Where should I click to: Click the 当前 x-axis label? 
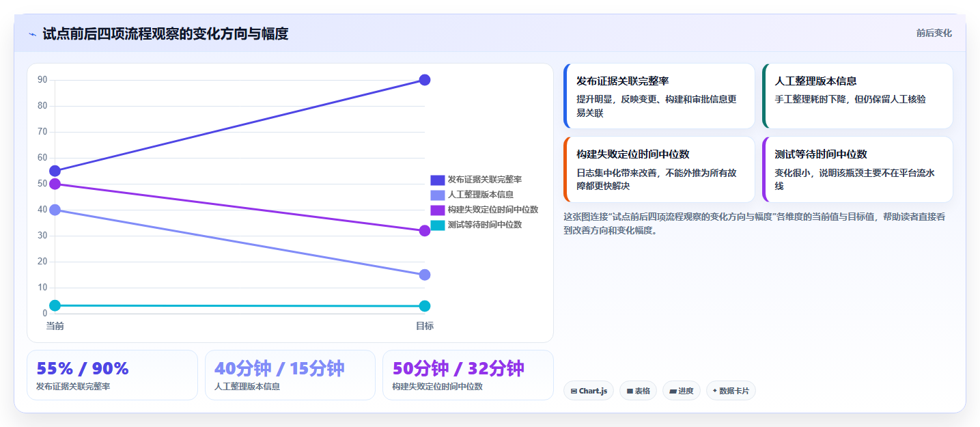pos(55,326)
